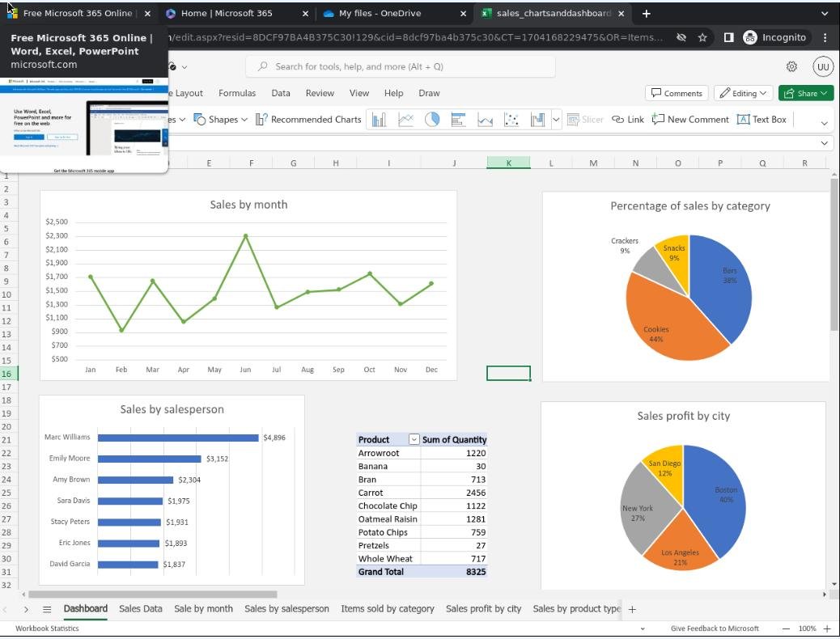Click the search box for tools
The width and height of the screenshot is (840, 639).
401,66
